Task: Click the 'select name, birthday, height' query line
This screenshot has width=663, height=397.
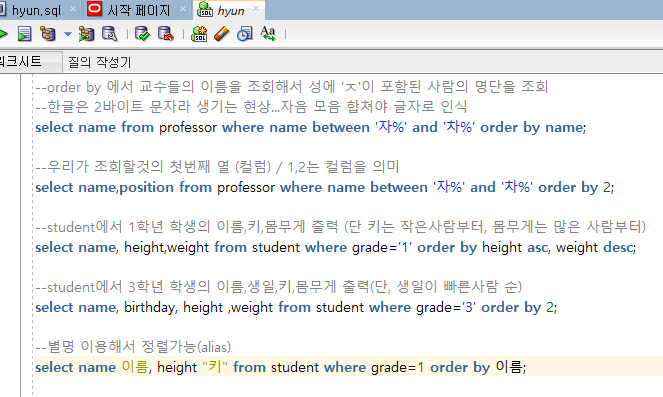Action: point(296,307)
